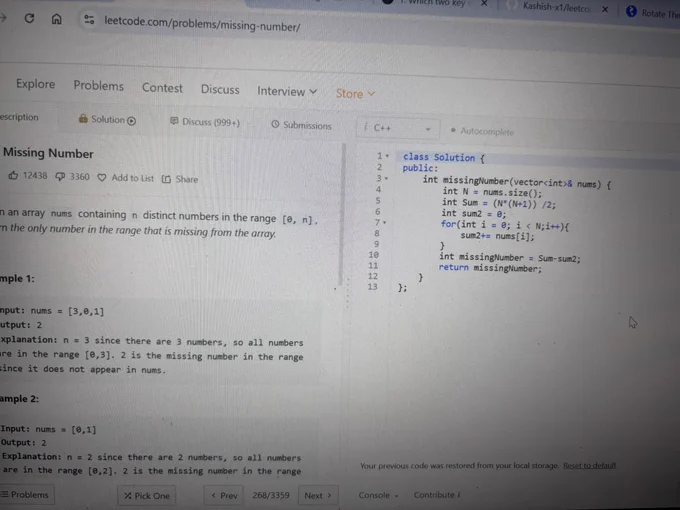680x510 pixels.
Task: Click the leetcode.com address bar URL
Action: pos(202,24)
